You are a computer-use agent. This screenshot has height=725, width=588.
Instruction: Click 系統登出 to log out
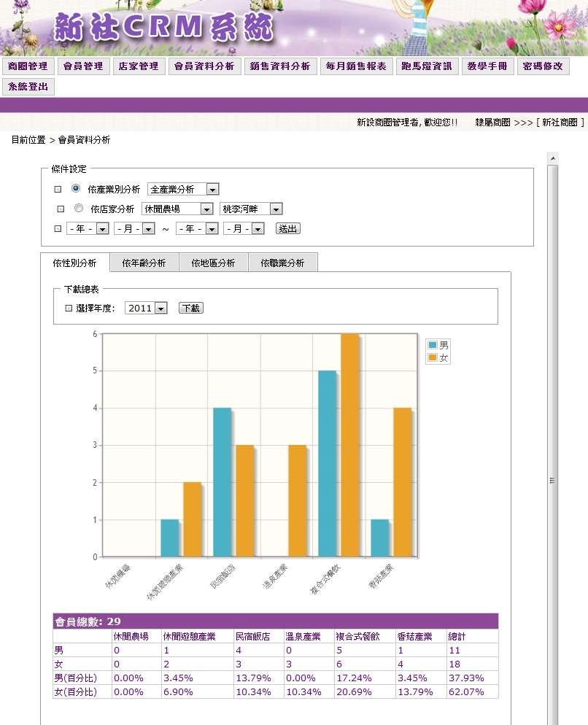(x=28, y=87)
